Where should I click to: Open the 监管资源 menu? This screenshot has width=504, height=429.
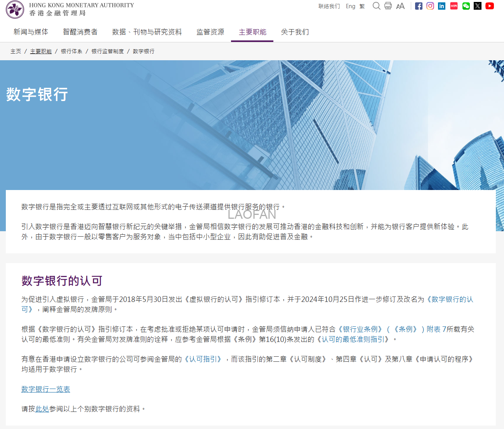210,32
